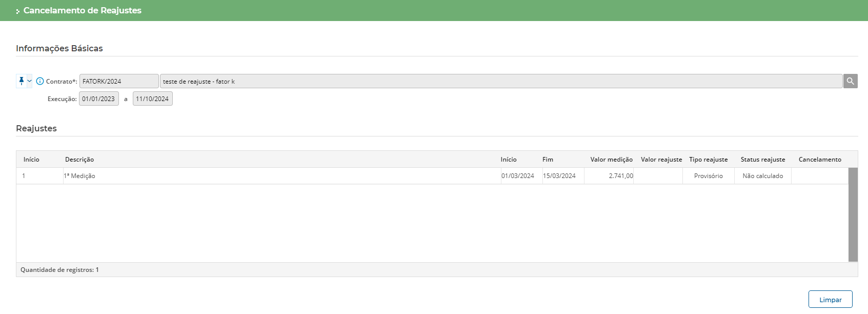Sort by the Valor medição column header

coord(611,160)
